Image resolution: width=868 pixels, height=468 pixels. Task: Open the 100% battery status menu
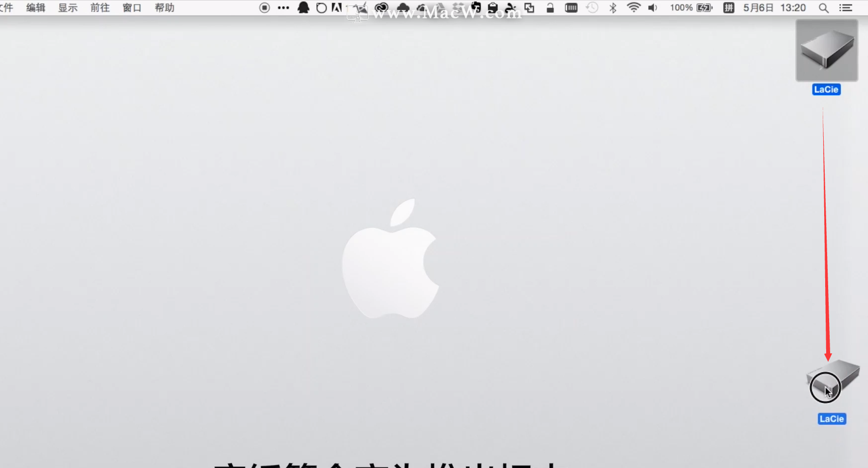[691, 7]
